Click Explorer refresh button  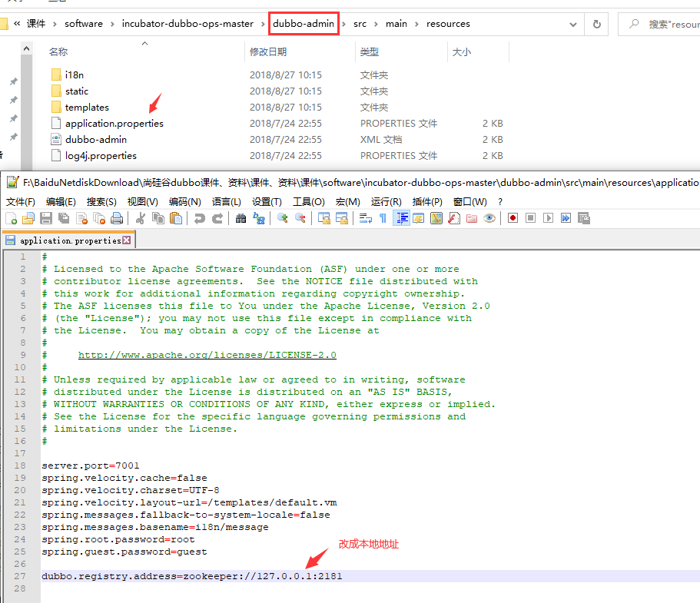click(596, 24)
